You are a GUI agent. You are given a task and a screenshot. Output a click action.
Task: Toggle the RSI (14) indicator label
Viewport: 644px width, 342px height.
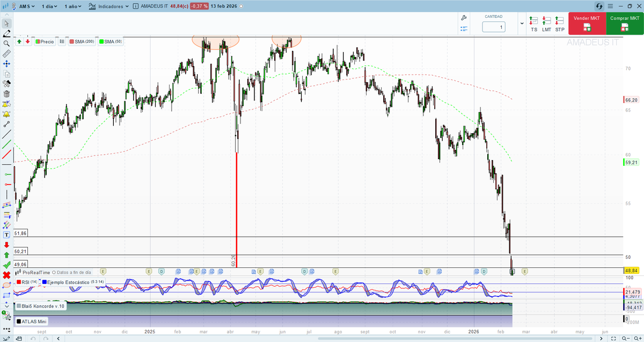(x=27, y=282)
